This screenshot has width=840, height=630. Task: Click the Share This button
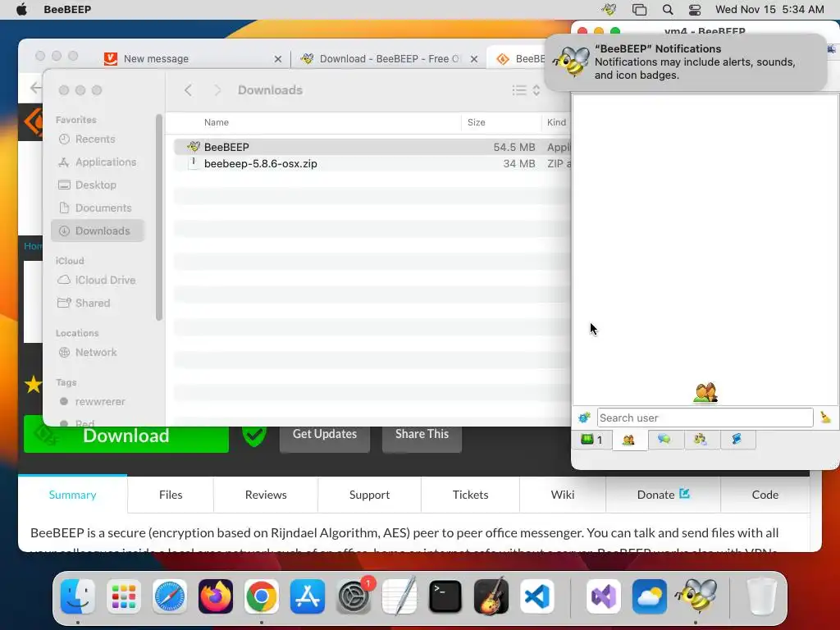422,434
